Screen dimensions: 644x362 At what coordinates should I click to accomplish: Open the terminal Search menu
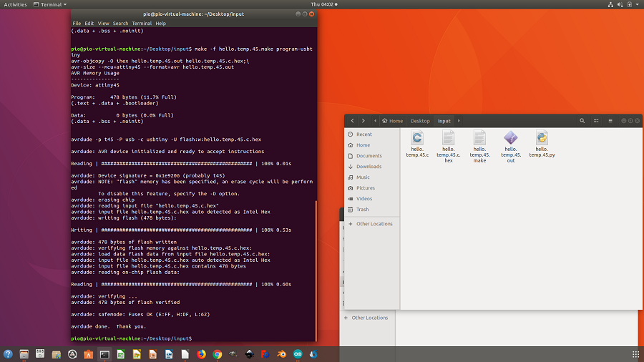pyautogui.click(x=120, y=24)
